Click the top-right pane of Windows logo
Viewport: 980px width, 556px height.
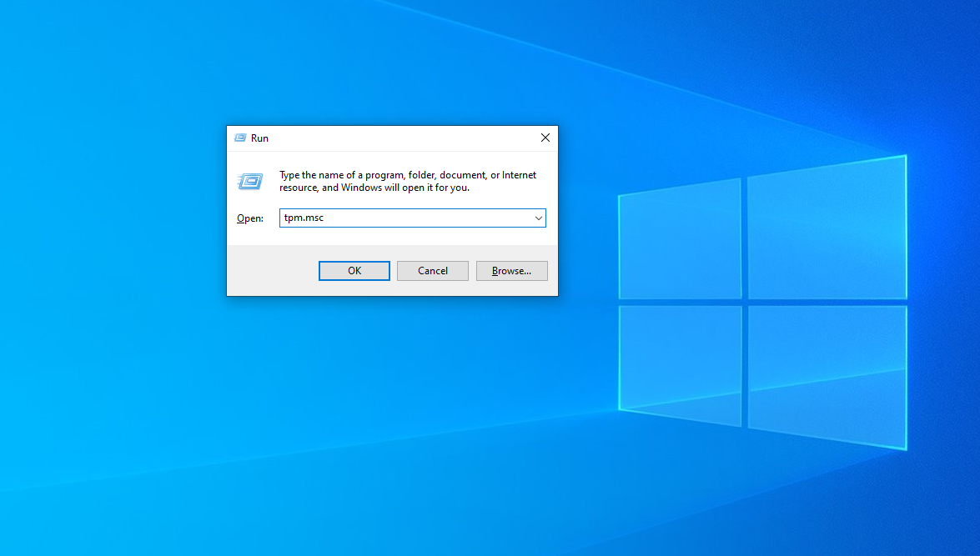coord(826,229)
